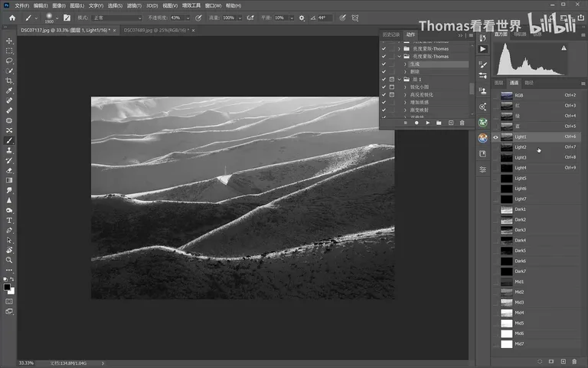
Task: Click the orange-blue TK panel icon
Action: coord(482,138)
